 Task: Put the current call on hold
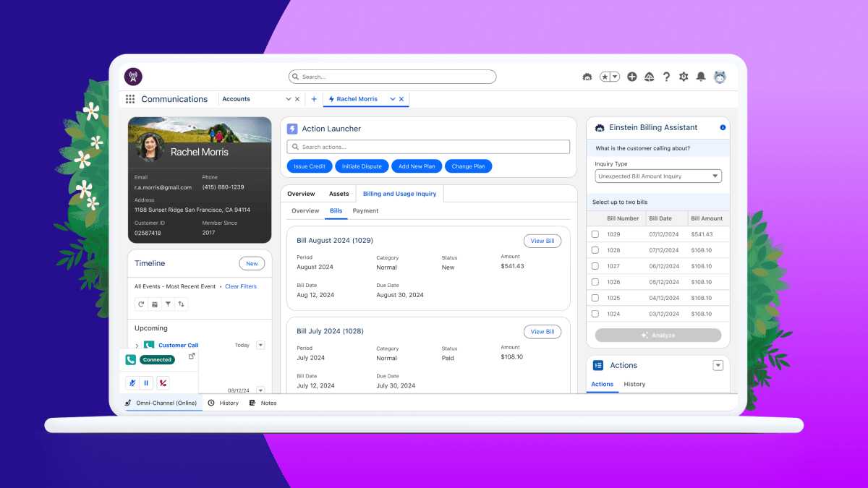[146, 382]
